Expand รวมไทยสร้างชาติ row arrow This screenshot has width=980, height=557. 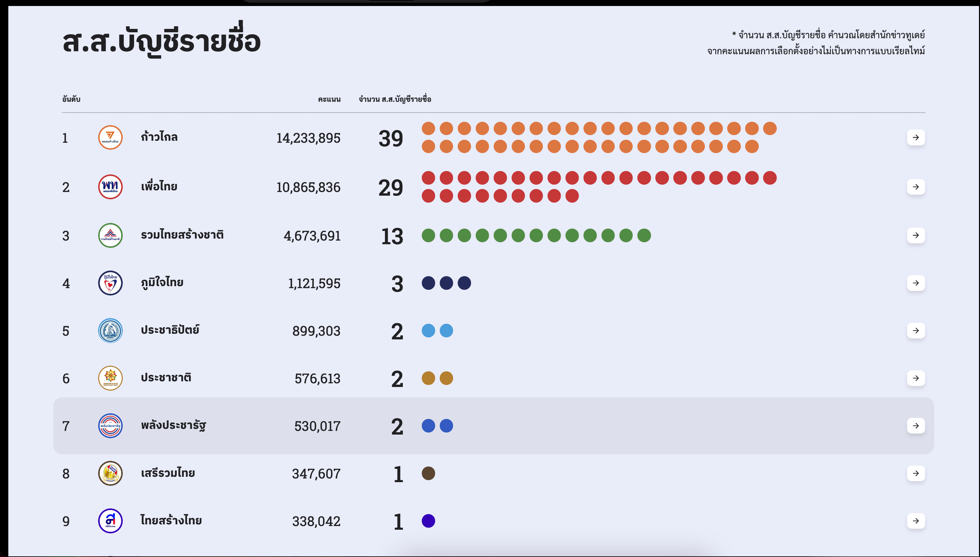coord(915,235)
